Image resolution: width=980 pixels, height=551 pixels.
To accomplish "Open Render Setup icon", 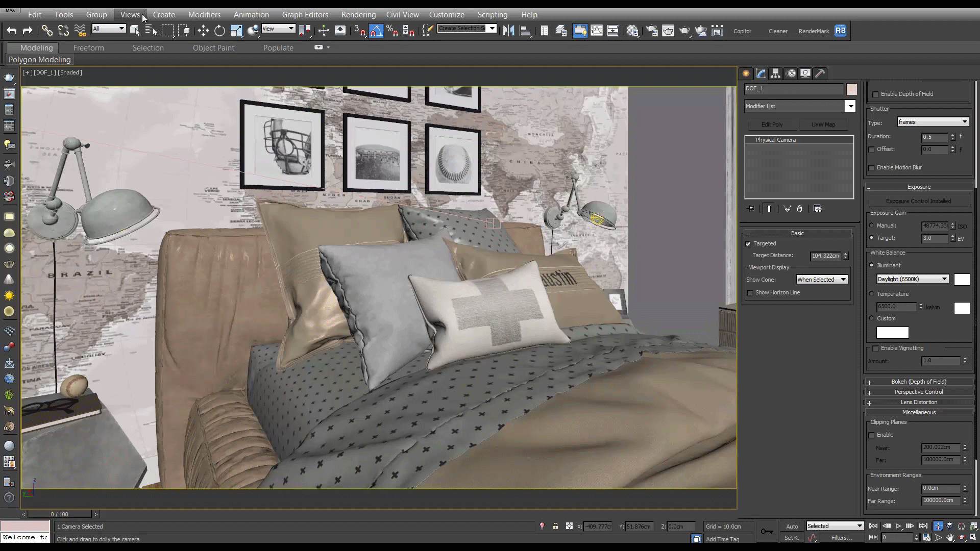I will click(x=652, y=31).
